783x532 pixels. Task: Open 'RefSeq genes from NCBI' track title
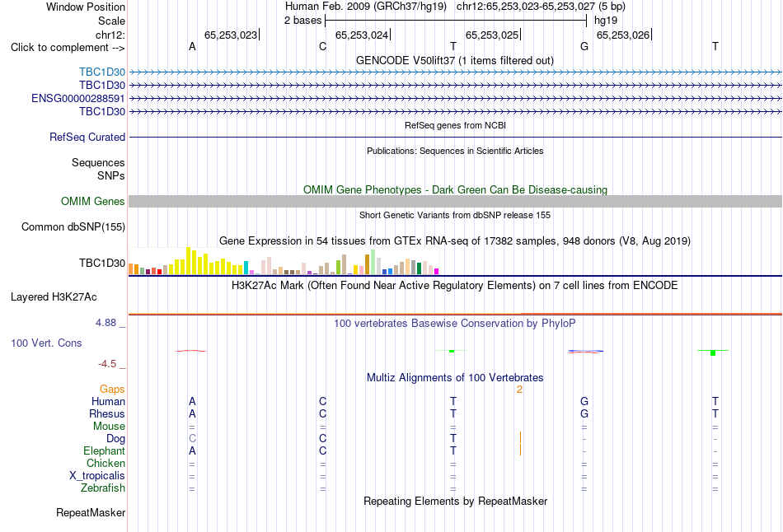pyautogui.click(x=455, y=125)
